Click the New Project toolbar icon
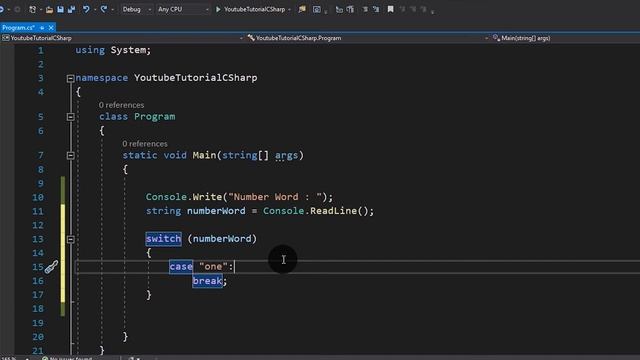 click(x=33, y=9)
